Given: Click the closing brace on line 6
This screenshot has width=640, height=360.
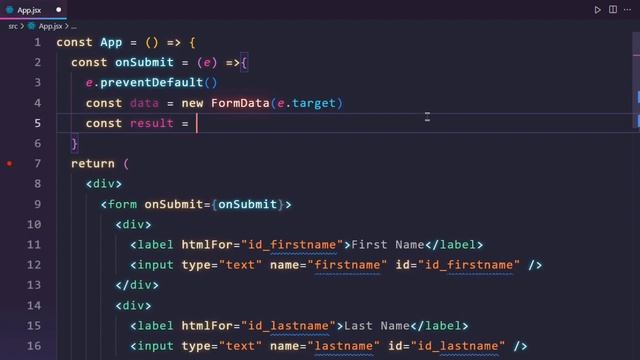Looking at the screenshot, I should pos(74,144).
